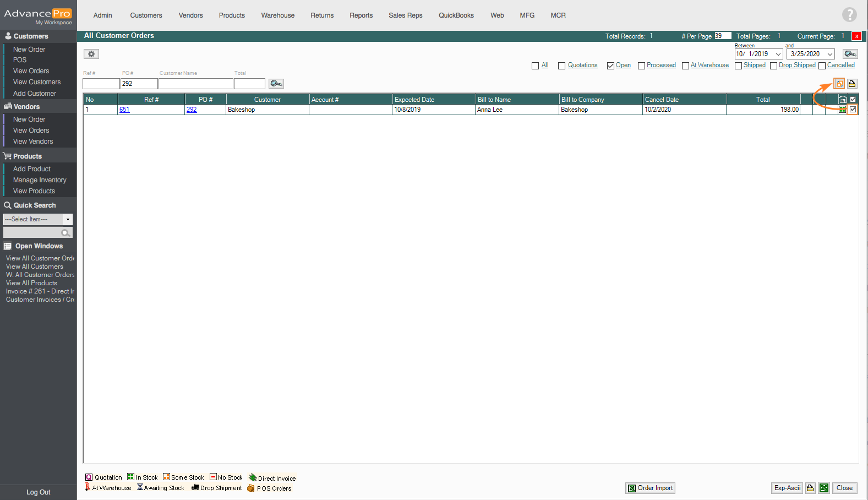The width and height of the screenshot is (868, 500).
Task: Click the date range search icon
Action: (x=850, y=54)
